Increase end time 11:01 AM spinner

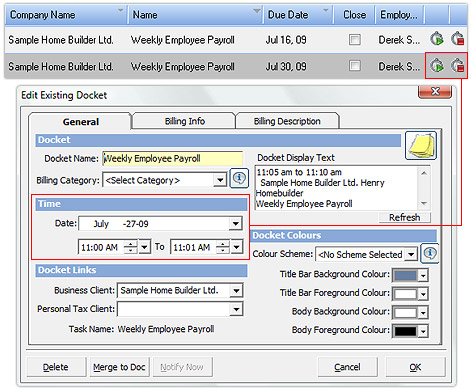point(223,244)
